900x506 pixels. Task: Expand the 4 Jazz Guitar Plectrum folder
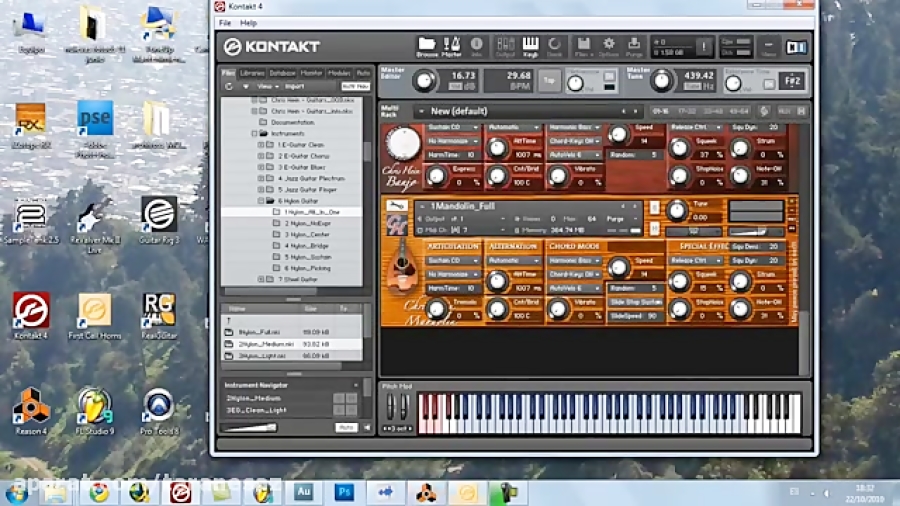coord(261,179)
